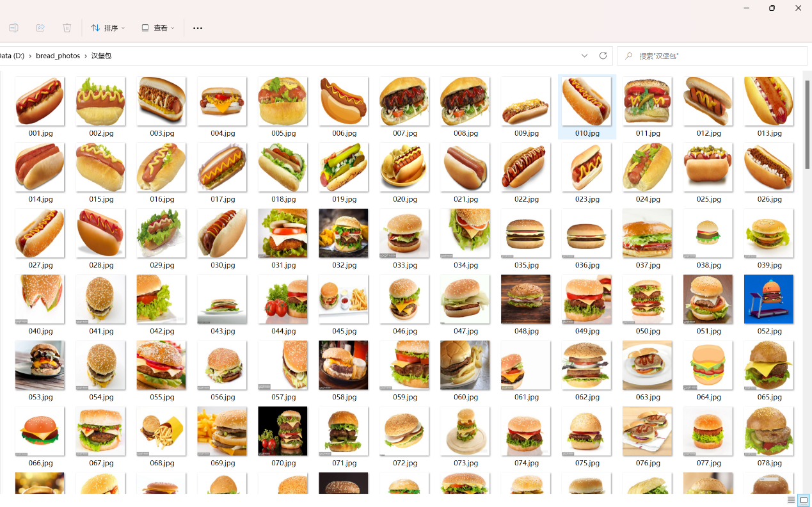Refresh the folder with the reload icon
The height and width of the screenshot is (507, 812).
(x=603, y=56)
